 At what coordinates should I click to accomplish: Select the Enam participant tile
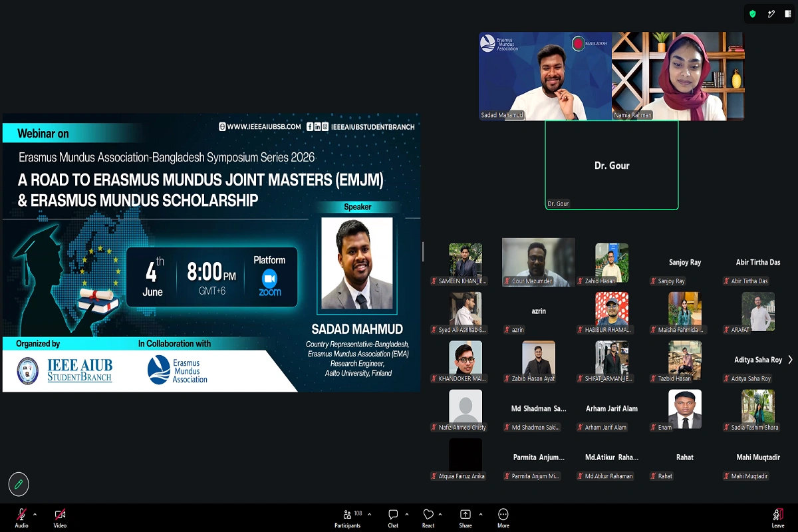coord(685,410)
